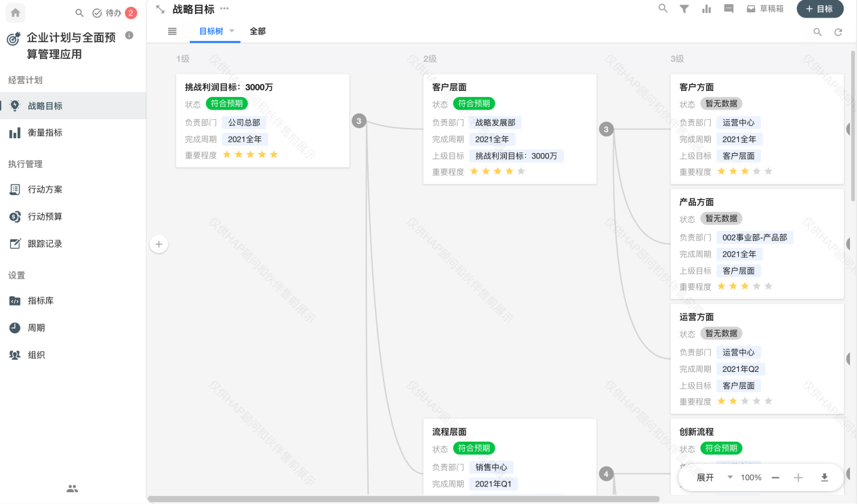Zoom in with the plus button
This screenshot has width=858, height=504.
tap(798, 478)
